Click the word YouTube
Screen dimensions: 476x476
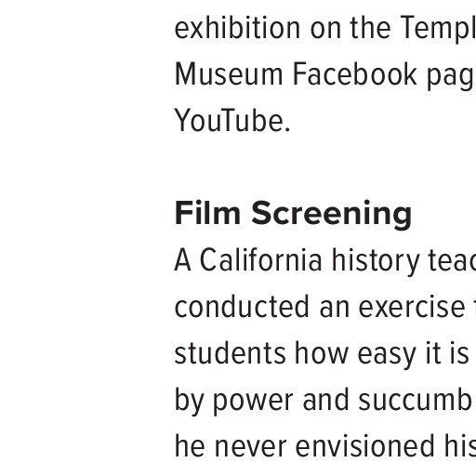pyautogui.click(x=232, y=121)
